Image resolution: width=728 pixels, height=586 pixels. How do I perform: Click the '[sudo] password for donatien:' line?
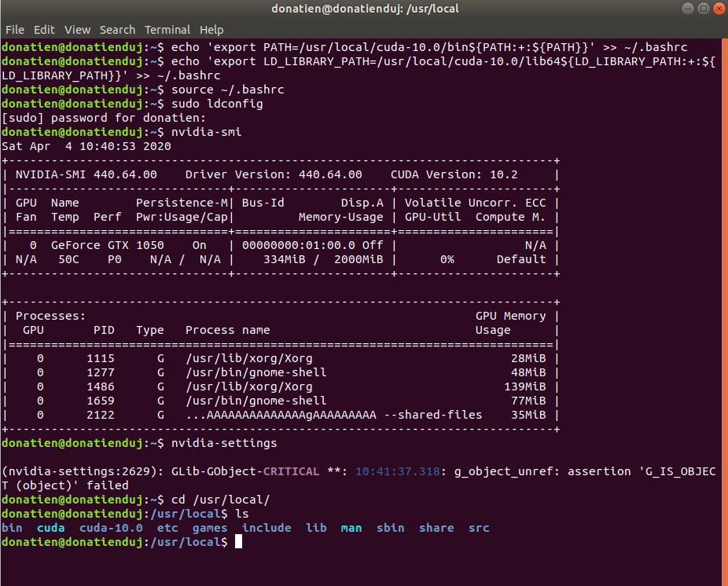pyautogui.click(x=104, y=118)
